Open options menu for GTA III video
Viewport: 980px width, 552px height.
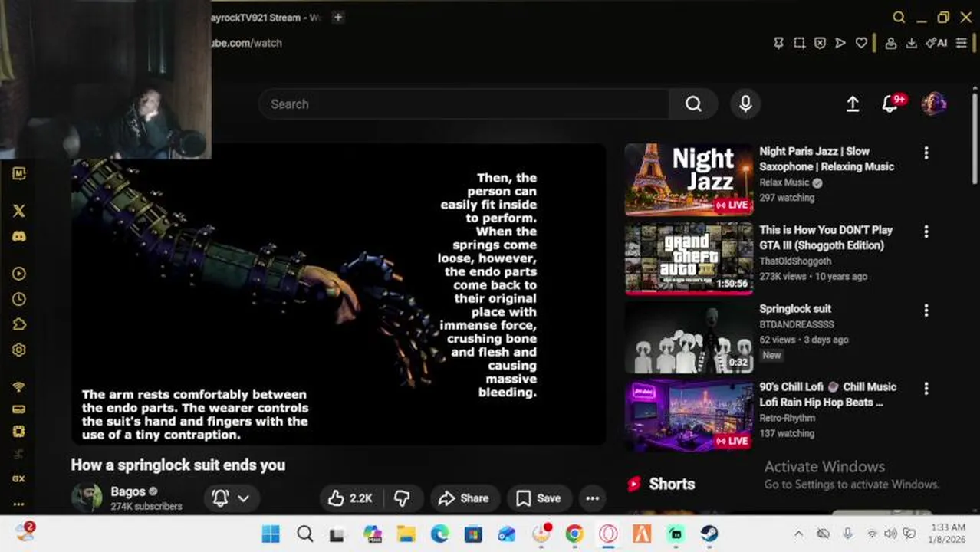pos(926,231)
